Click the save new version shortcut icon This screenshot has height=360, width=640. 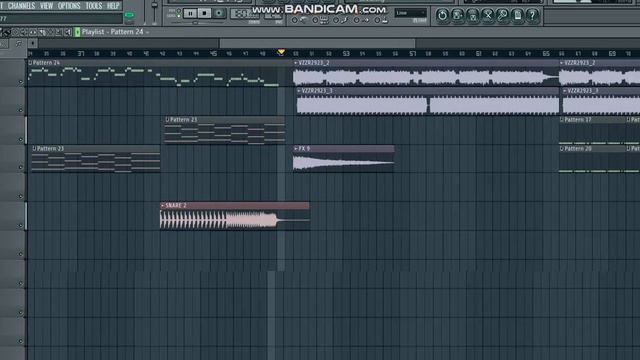458,16
